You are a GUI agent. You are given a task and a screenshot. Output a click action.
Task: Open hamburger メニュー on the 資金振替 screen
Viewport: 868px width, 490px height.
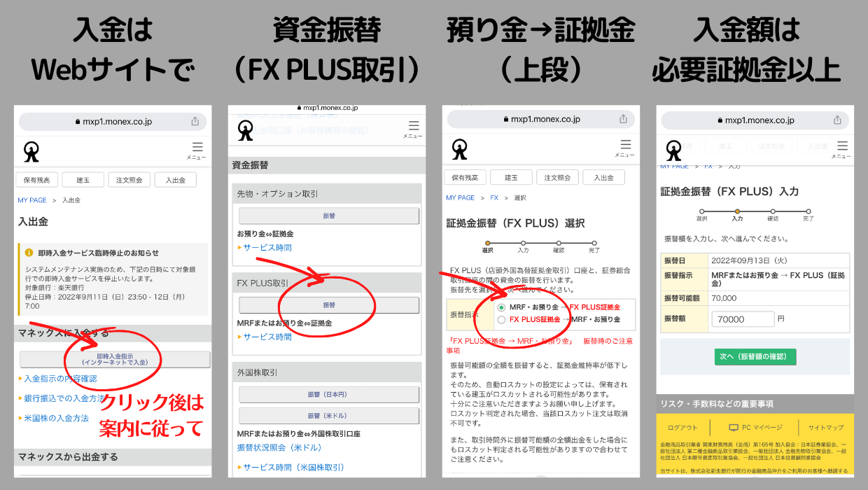pyautogui.click(x=413, y=129)
